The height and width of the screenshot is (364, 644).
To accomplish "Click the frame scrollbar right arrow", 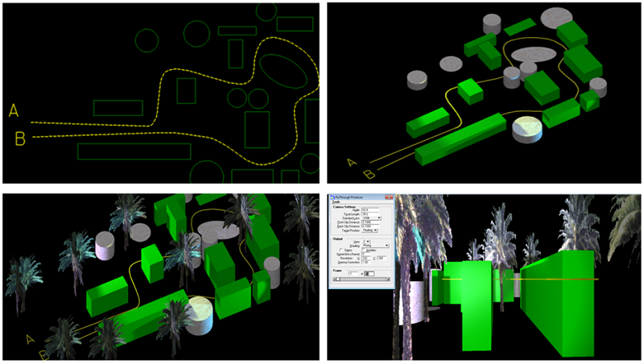I will coord(388,279).
